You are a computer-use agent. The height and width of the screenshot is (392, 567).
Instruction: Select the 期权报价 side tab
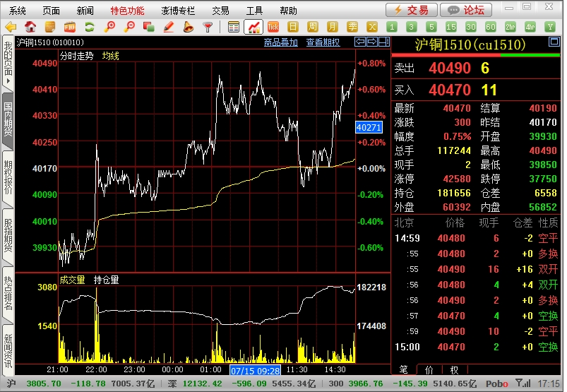(8, 179)
